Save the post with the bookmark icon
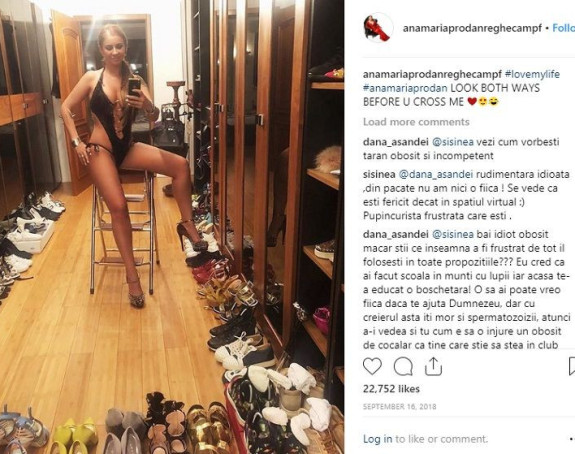The image size is (575, 454). (572, 366)
